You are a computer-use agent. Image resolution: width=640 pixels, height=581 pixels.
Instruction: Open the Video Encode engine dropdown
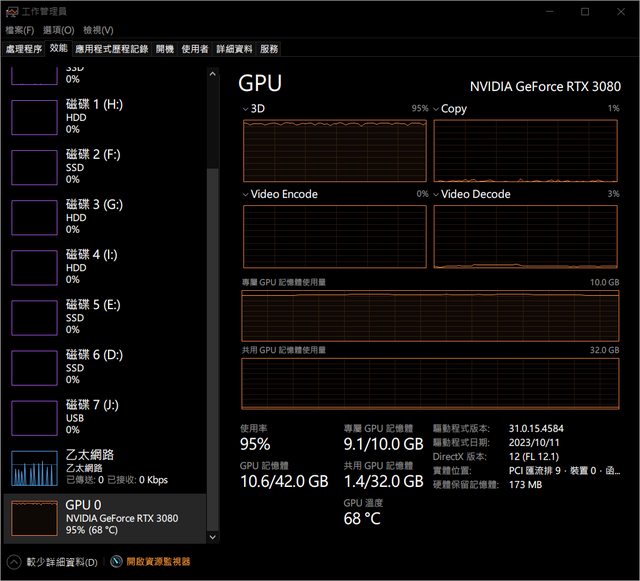tap(247, 194)
